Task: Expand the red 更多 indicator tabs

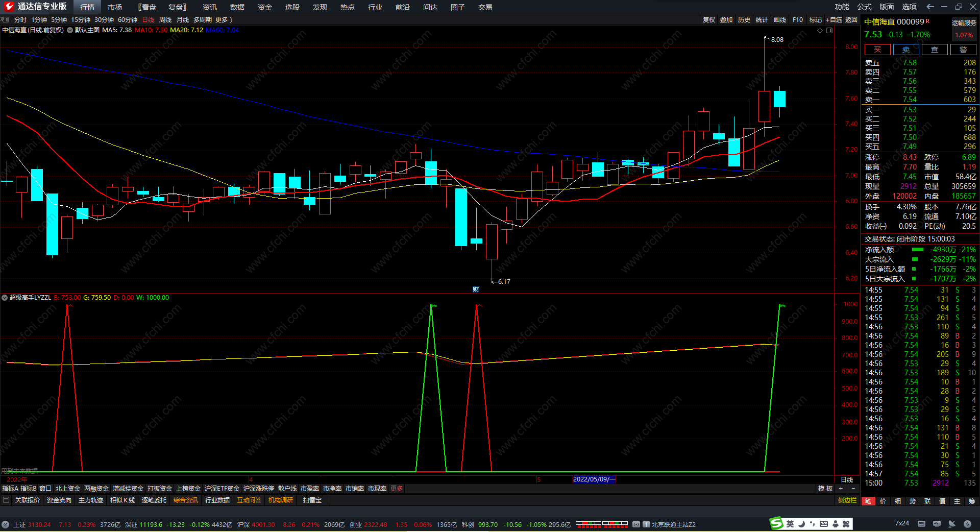Action: 397,489
